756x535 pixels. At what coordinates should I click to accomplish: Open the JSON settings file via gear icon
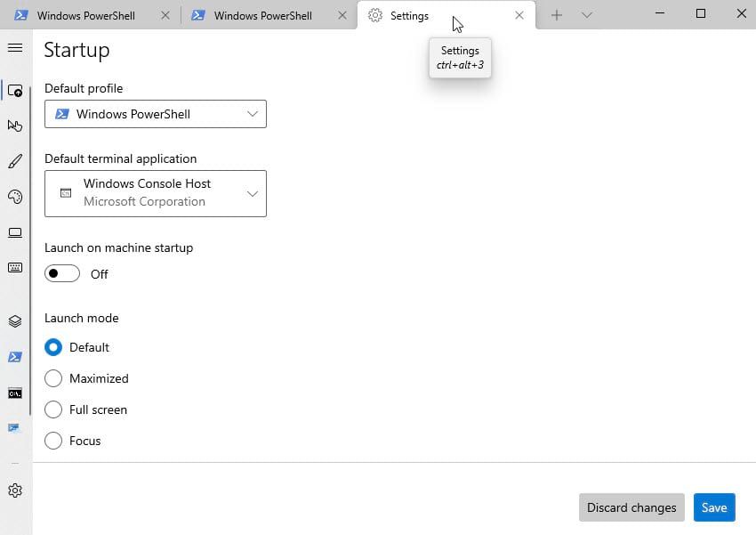[14, 490]
